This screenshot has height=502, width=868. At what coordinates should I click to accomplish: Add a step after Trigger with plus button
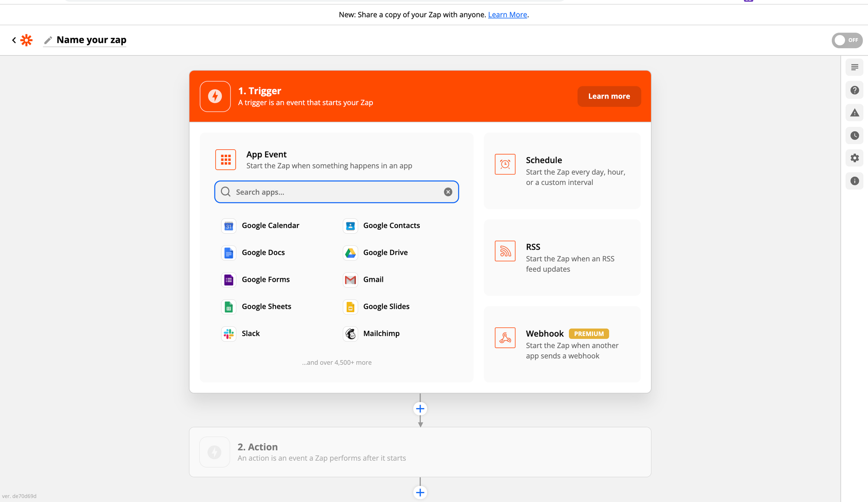point(420,409)
